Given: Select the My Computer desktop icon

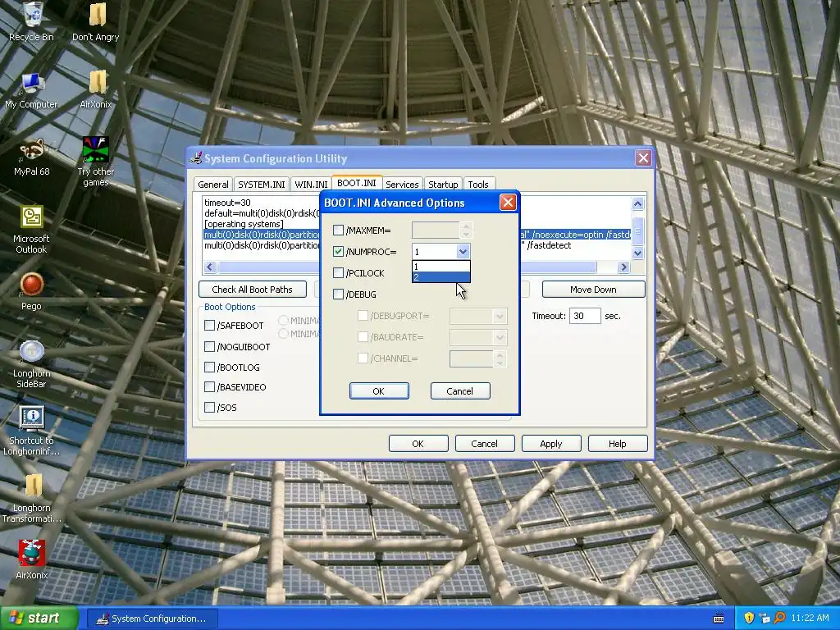Looking at the screenshot, I should [x=32, y=89].
